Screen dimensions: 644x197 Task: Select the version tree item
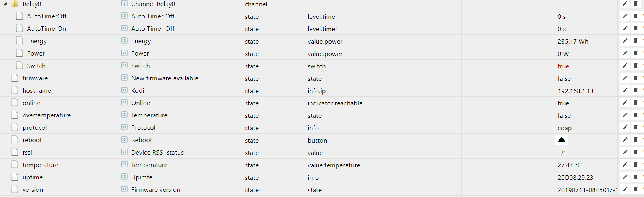pyautogui.click(x=33, y=190)
